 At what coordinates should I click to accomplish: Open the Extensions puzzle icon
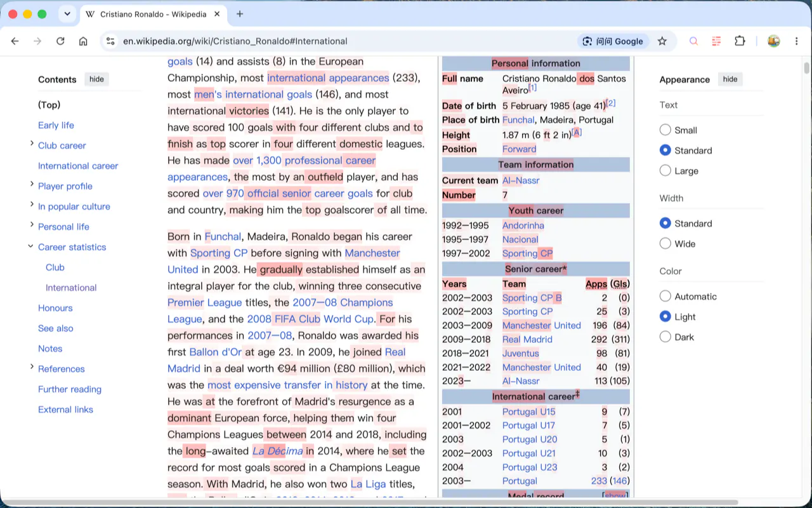(x=740, y=41)
